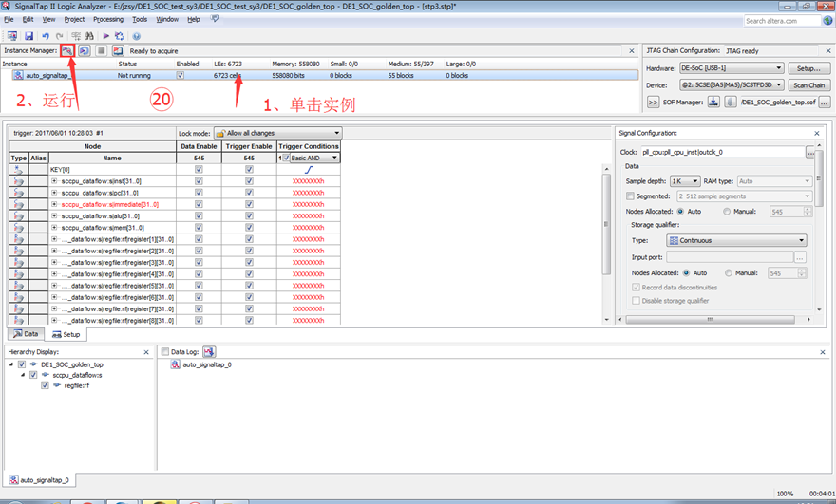Open the Storage qualifier Type dropdown

[x=736, y=240]
